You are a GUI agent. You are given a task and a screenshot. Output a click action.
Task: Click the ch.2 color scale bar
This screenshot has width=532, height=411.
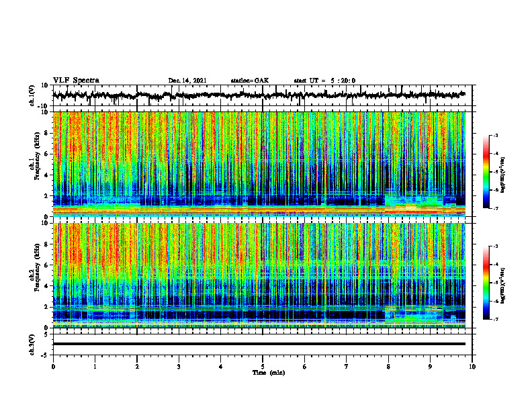pos(486,283)
